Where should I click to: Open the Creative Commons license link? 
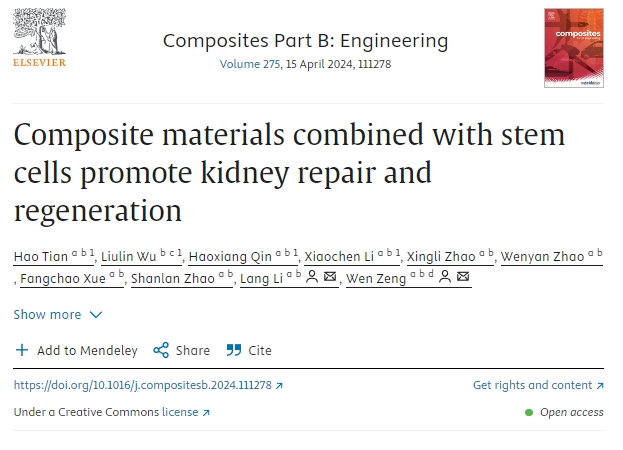tap(186, 412)
